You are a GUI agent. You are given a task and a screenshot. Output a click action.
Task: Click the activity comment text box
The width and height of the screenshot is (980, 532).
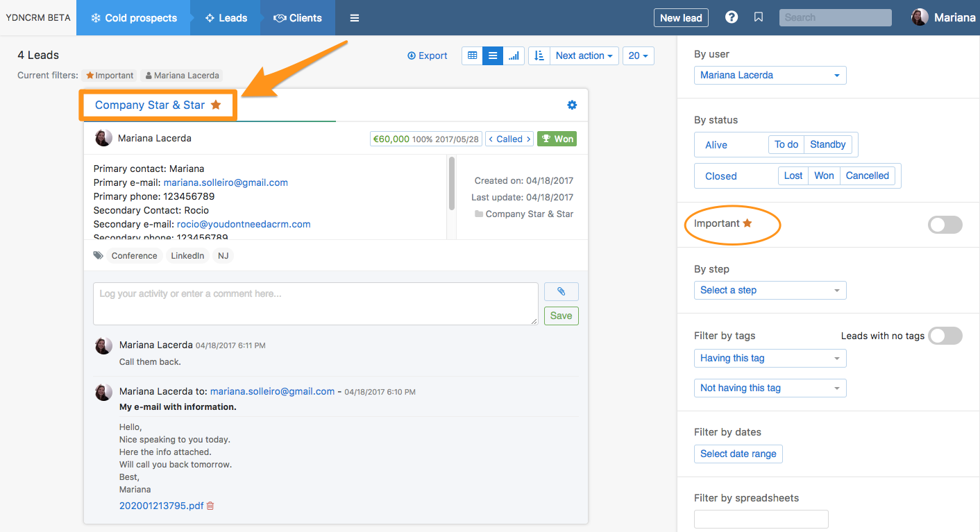coord(315,303)
